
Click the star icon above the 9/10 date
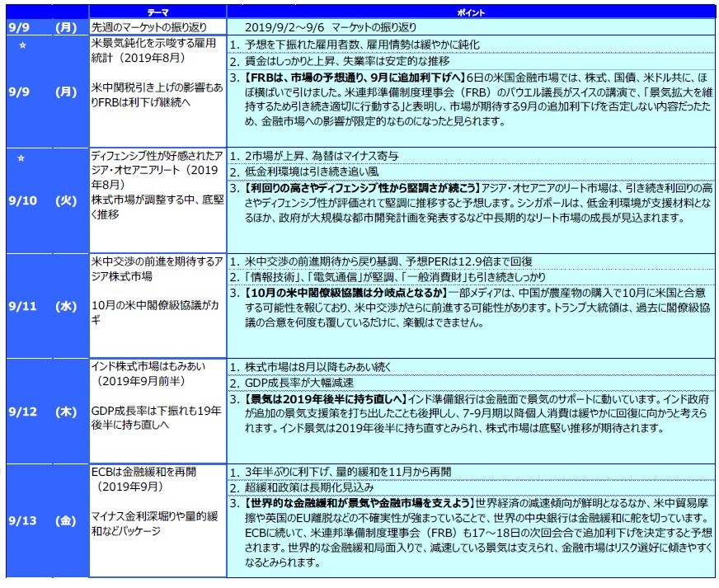[22, 157]
